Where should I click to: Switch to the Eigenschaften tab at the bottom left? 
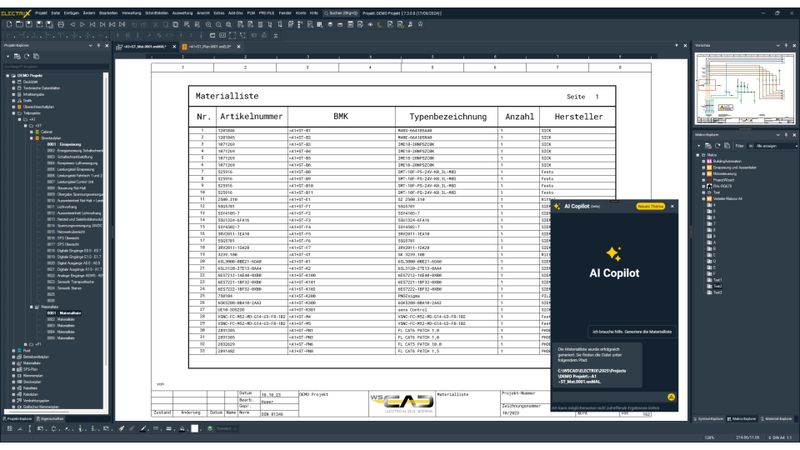pyautogui.click(x=51, y=419)
